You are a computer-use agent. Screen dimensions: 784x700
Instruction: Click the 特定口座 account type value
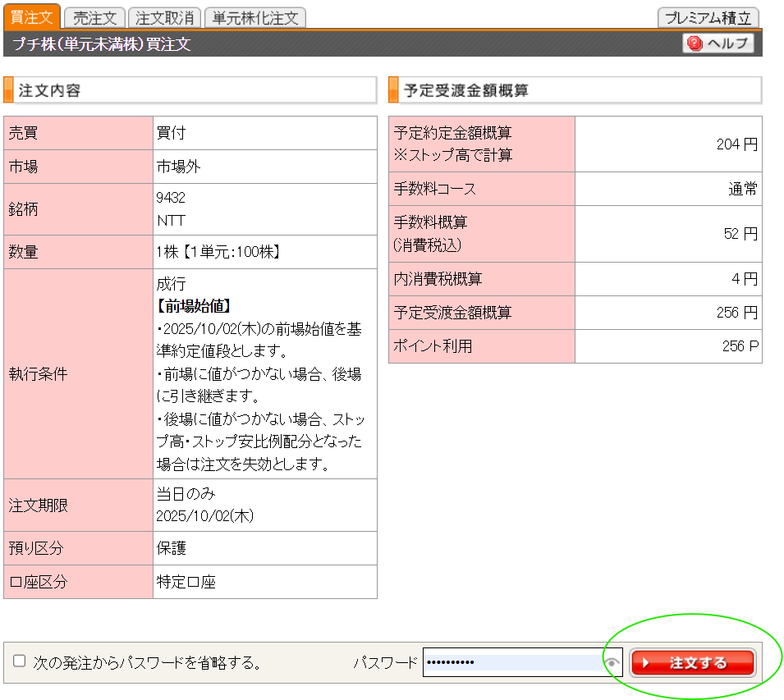[186, 583]
